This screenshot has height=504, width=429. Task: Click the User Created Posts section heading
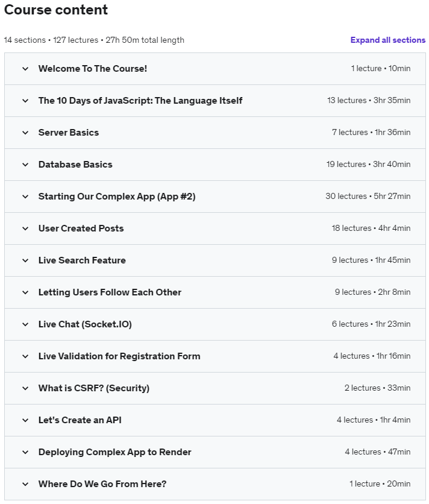pyautogui.click(x=81, y=228)
